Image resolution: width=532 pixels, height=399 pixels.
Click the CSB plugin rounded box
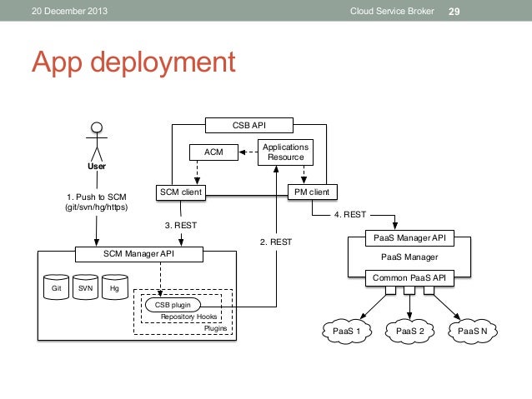(x=173, y=305)
